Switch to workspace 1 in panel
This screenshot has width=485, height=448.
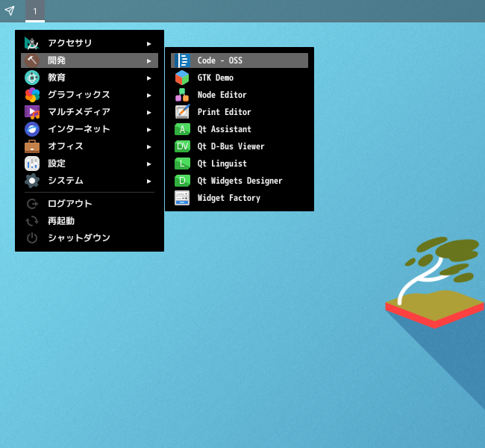tap(35, 11)
